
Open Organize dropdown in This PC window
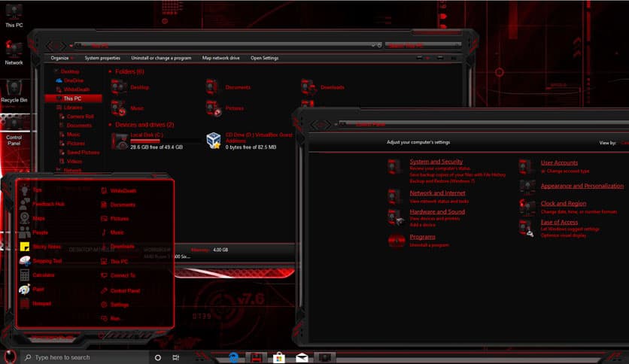(x=62, y=58)
